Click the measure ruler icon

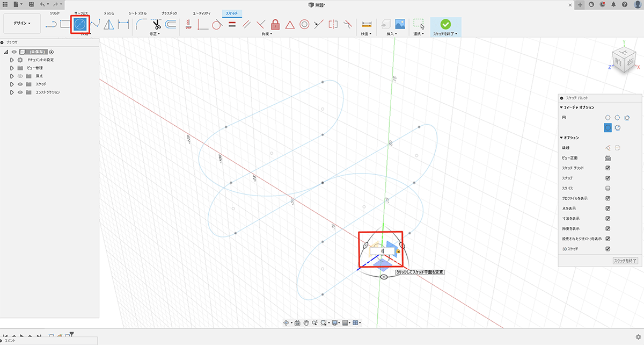[x=367, y=24]
